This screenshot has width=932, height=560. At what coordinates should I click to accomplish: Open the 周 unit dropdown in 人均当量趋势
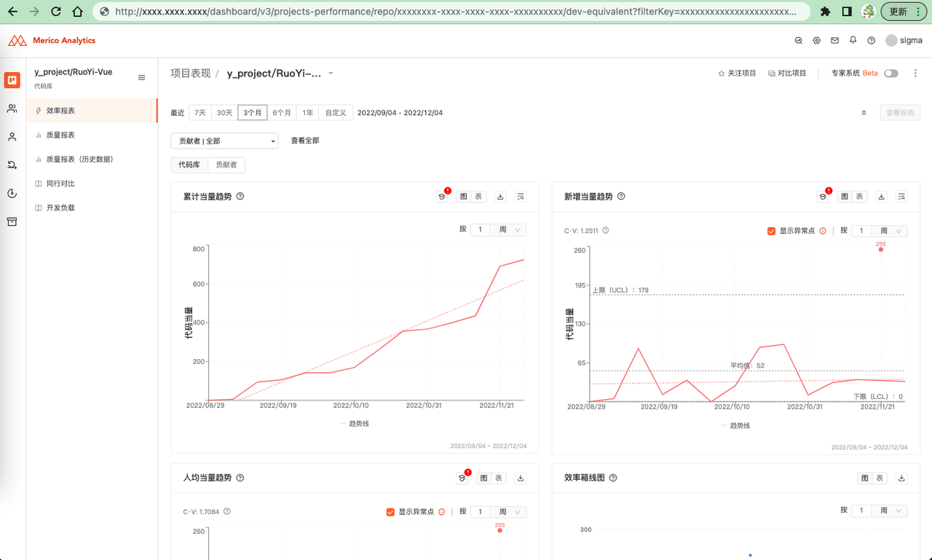pos(508,512)
